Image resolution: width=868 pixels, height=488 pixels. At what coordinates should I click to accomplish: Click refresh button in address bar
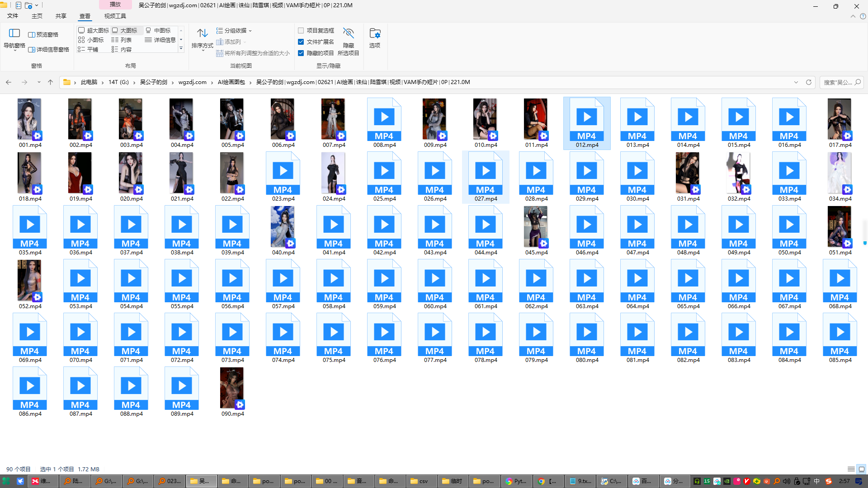click(x=809, y=82)
